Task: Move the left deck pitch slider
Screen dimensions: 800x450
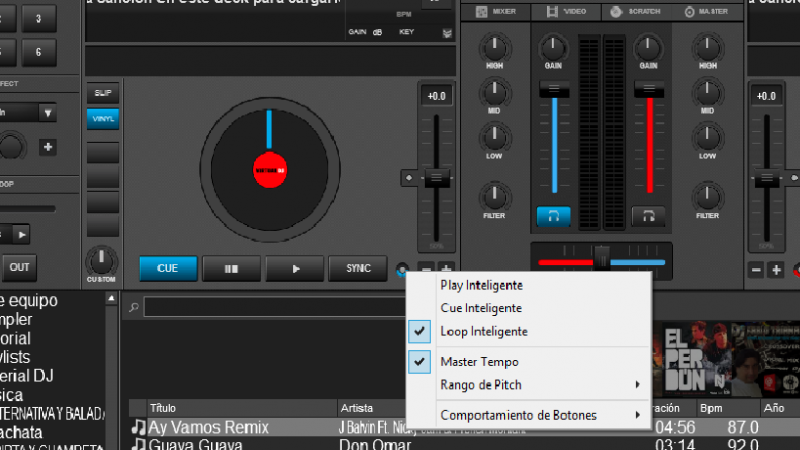Action: pos(436,178)
